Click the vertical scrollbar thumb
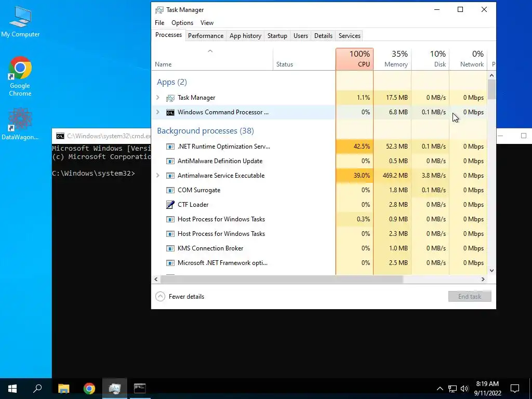 tap(491, 89)
